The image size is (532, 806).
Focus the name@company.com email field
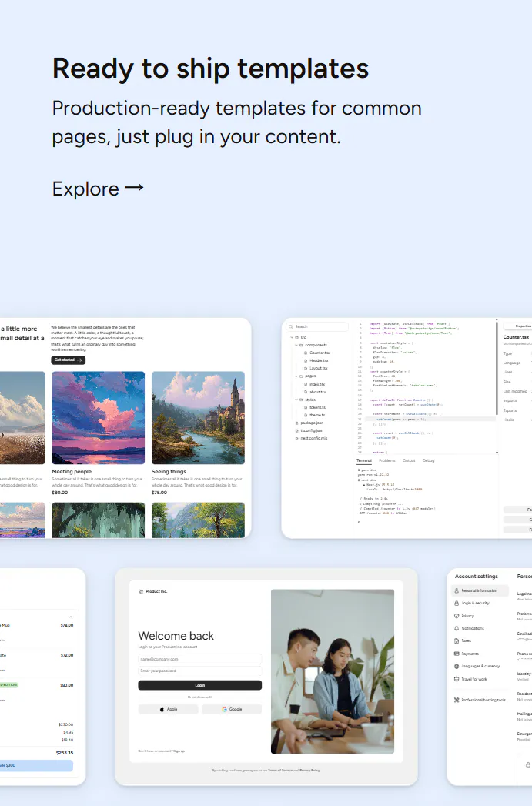[200, 659]
